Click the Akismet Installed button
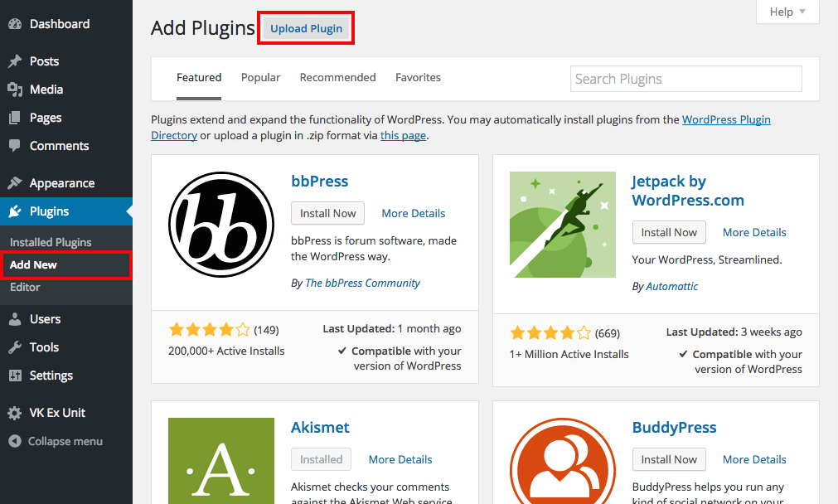Screen dimensions: 838x504 pos(322,459)
